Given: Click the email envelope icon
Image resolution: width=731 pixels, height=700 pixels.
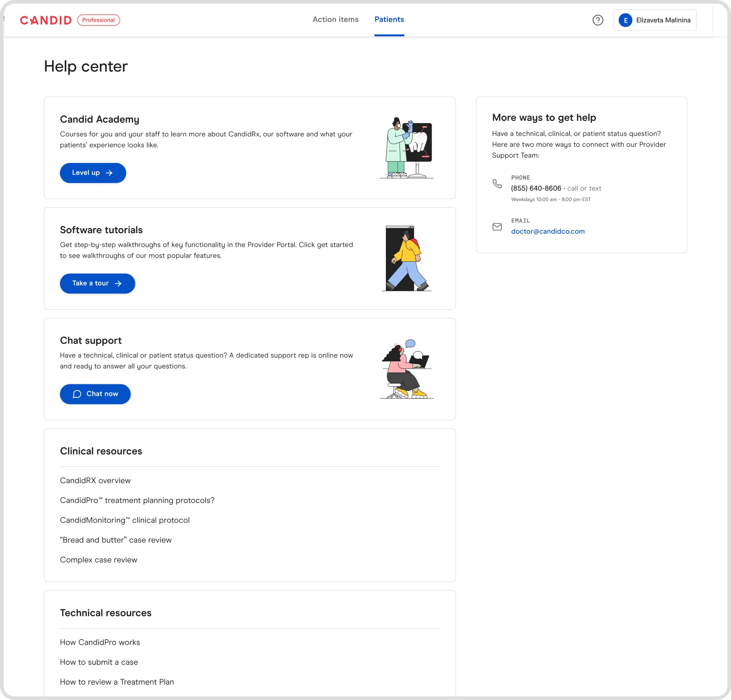Looking at the screenshot, I should tap(497, 227).
